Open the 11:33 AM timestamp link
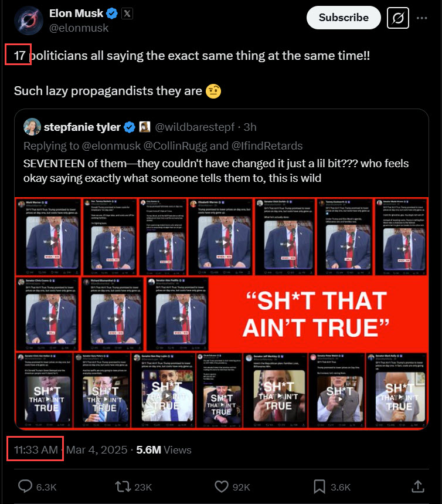 36,449
